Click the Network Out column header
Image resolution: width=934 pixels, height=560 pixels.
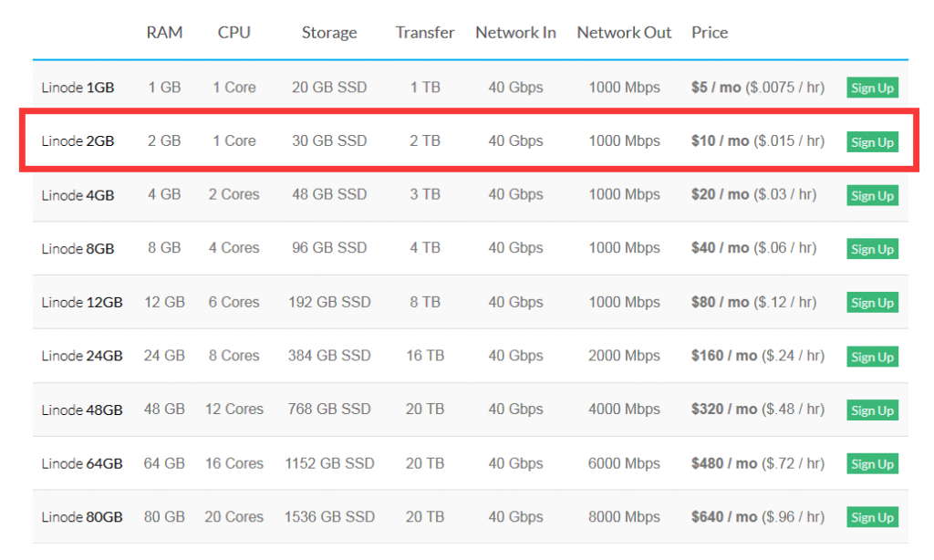click(x=624, y=32)
